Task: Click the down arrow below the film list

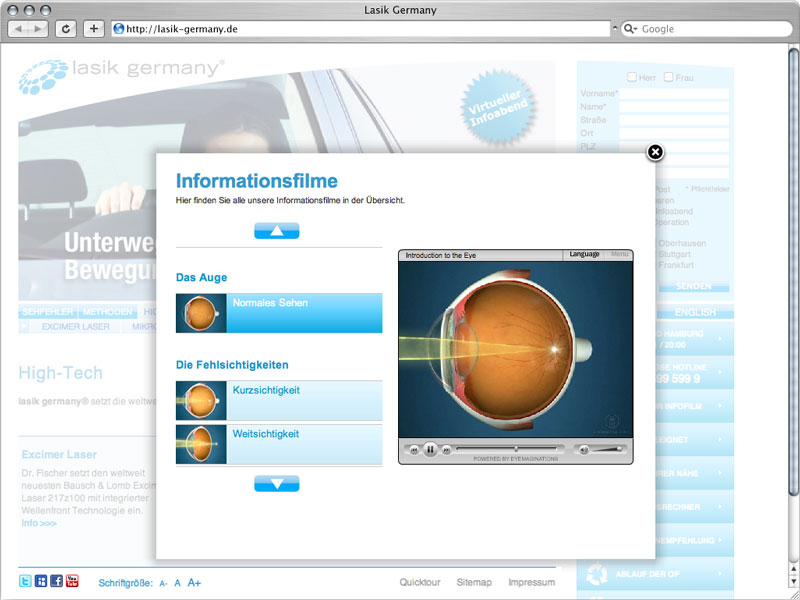Action: pos(277,484)
